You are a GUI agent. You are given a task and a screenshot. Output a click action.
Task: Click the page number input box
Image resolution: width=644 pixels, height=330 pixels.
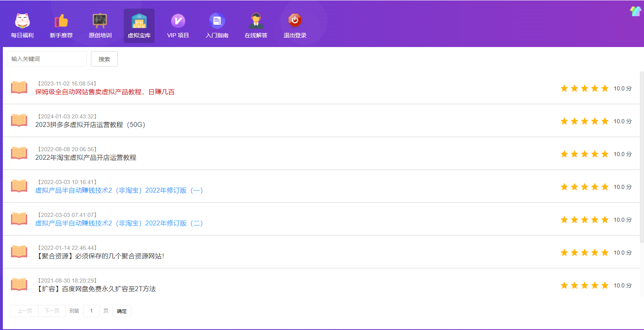click(x=91, y=311)
